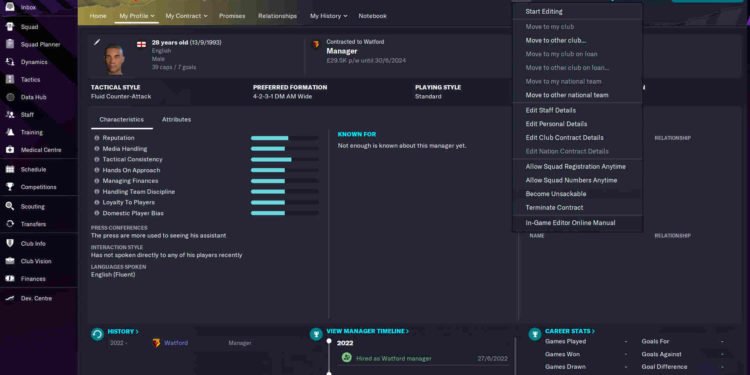Expand View Manager Timeline link
Screen dimensions: 750x375
[x=367, y=331]
